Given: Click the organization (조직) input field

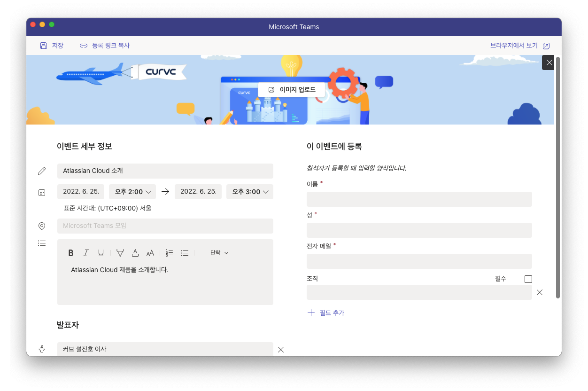Looking at the screenshot, I should point(419,292).
